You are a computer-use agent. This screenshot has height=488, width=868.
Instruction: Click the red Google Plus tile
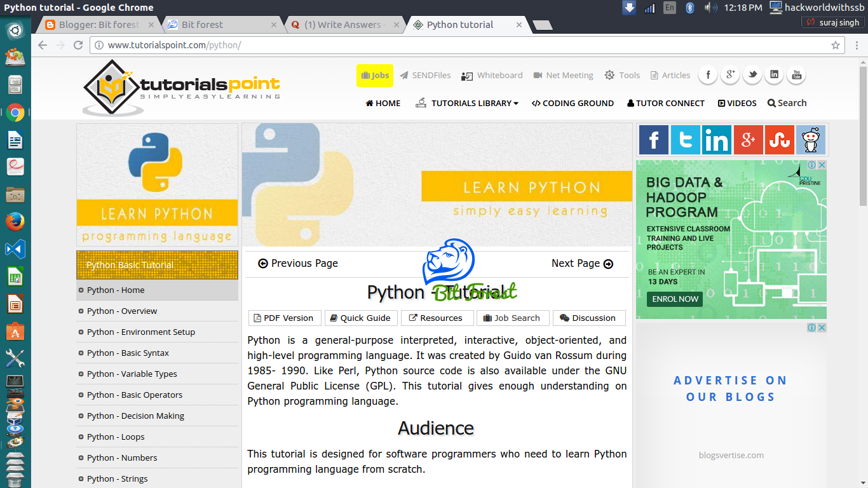748,139
